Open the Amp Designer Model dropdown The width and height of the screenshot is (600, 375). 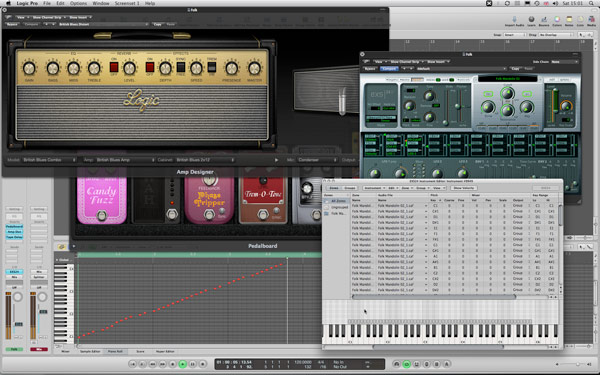[49, 160]
